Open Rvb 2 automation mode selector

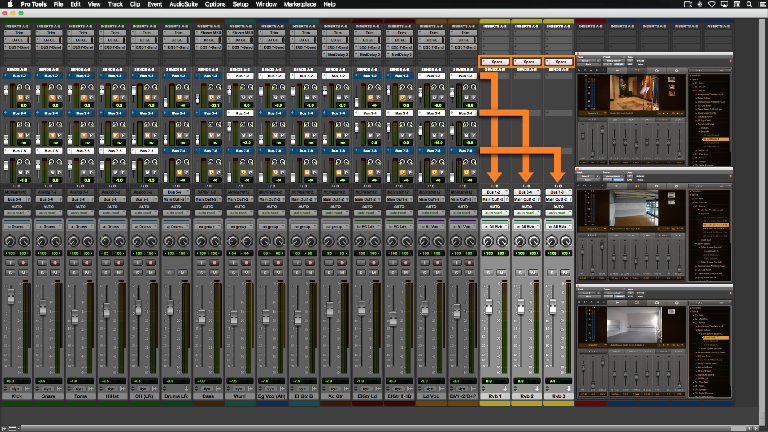click(527, 210)
